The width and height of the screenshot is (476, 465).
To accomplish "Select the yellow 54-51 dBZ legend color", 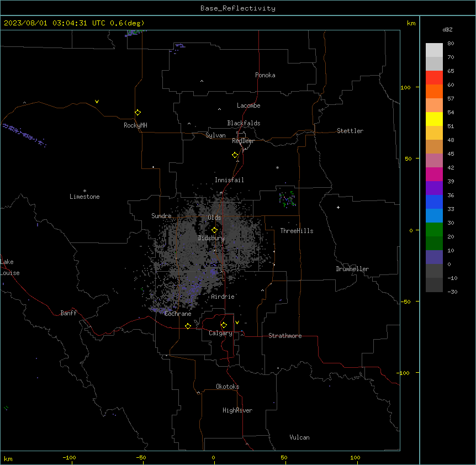I will point(434,119).
